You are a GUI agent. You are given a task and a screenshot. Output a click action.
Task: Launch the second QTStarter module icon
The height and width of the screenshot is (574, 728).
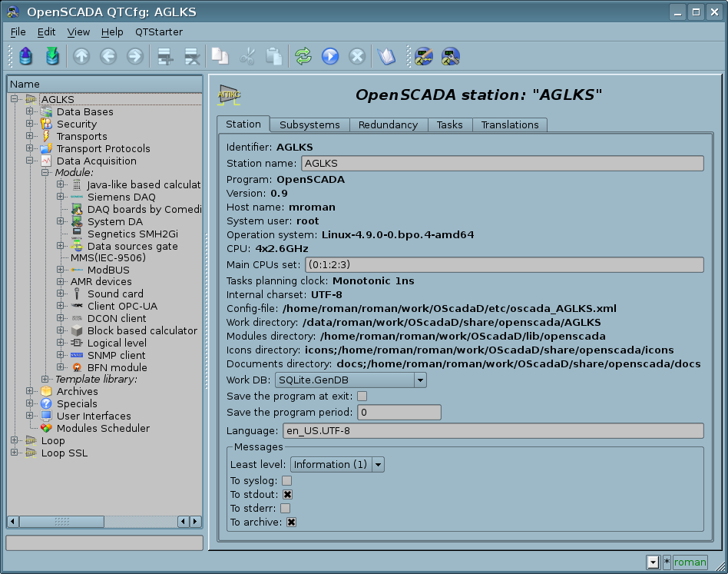pos(450,57)
